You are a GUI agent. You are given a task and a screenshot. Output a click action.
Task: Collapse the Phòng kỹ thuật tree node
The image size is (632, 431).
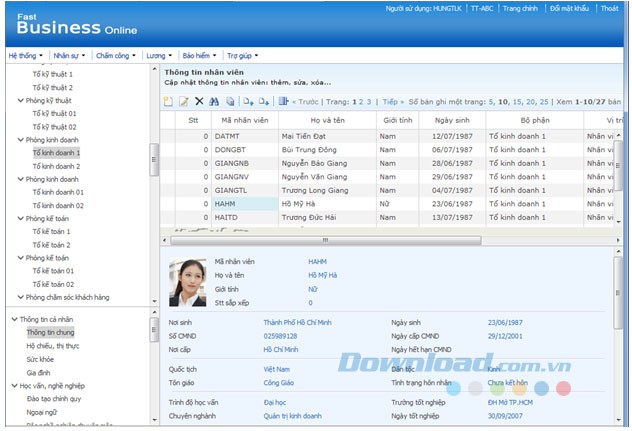point(21,101)
